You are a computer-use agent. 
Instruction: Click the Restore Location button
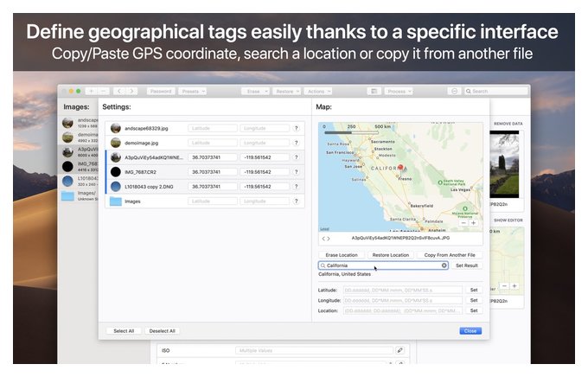(x=390, y=255)
